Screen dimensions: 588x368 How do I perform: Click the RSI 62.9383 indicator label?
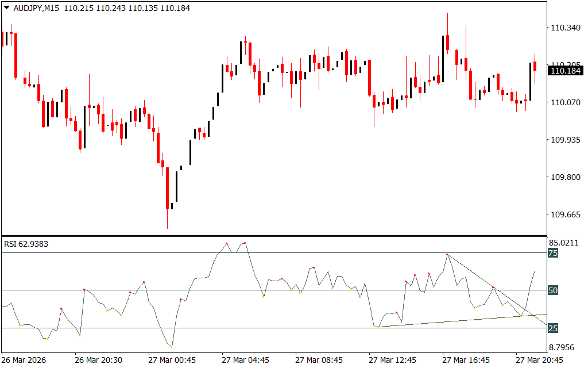(x=26, y=244)
